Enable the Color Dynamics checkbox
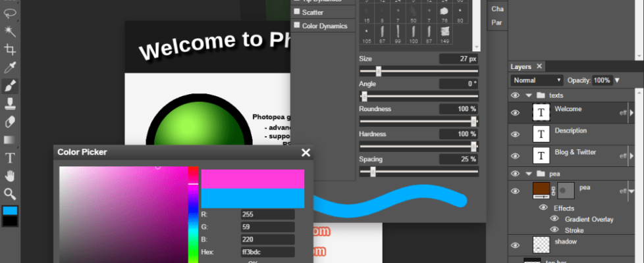This screenshot has width=644, height=263. point(297,26)
